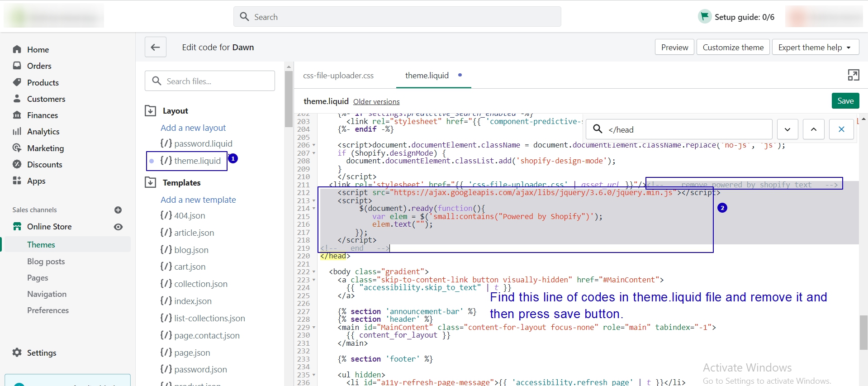Fold code at line 207
The height and width of the screenshot is (386, 868).
(x=314, y=153)
